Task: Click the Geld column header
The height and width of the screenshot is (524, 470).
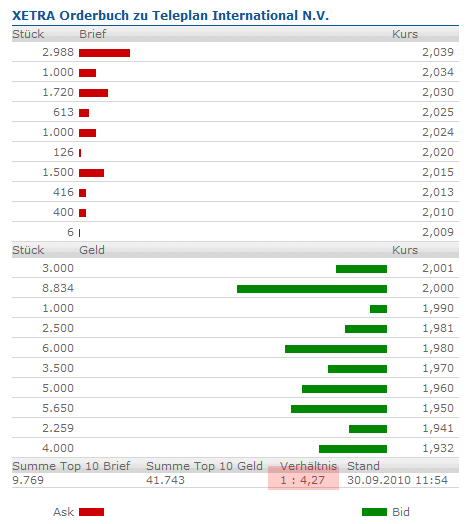Action: point(92,250)
